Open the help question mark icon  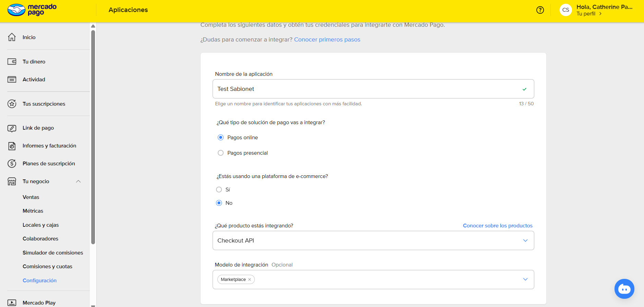click(540, 10)
